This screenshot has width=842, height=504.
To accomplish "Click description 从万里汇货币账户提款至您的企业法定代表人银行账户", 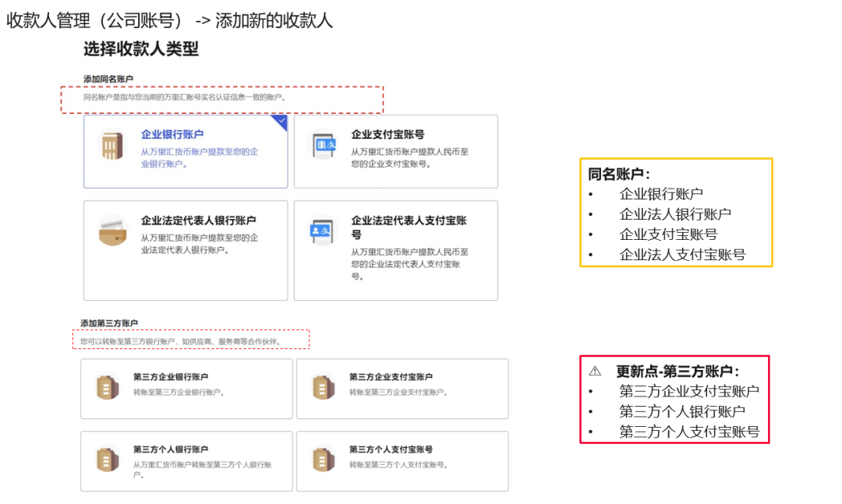I will [200, 244].
